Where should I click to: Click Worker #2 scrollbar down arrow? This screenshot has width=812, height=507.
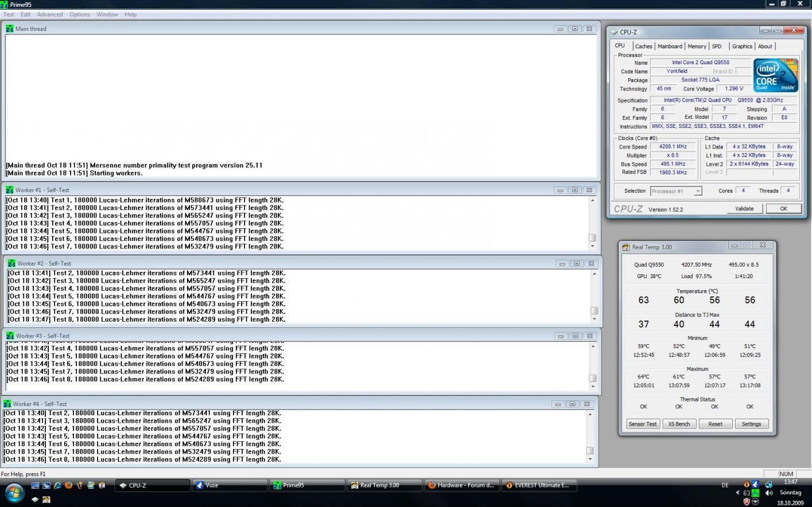pos(594,319)
